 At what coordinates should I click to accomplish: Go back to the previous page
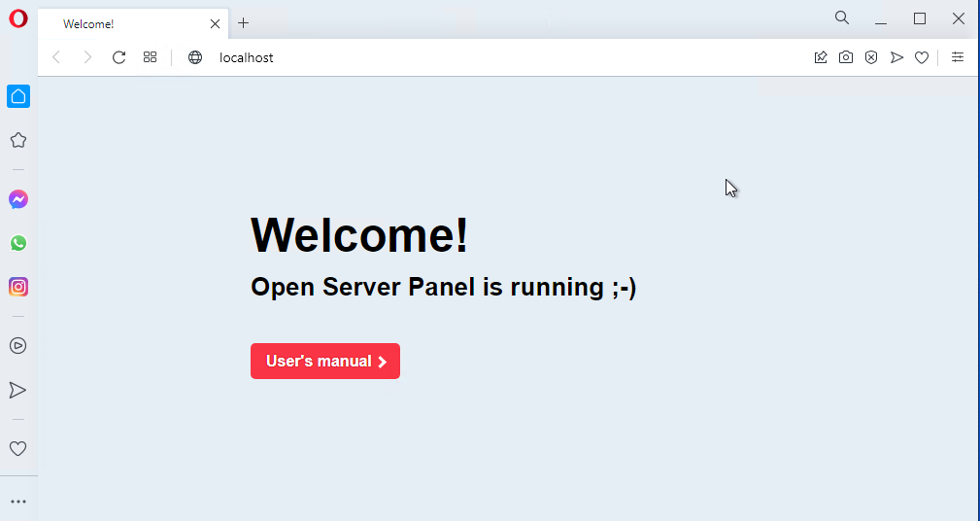(56, 57)
